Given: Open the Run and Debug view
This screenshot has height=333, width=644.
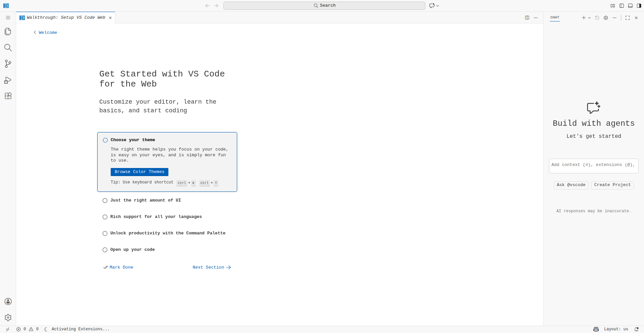Looking at the screenshot, I should (x=8, y=80).
